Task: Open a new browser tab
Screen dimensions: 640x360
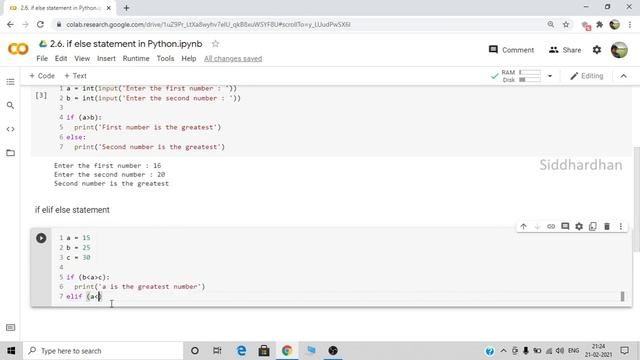Action: [126, 8]
